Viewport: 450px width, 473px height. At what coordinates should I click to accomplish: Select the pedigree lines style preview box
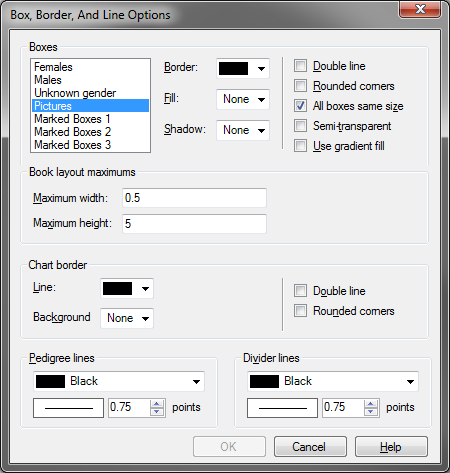[68, 408]
